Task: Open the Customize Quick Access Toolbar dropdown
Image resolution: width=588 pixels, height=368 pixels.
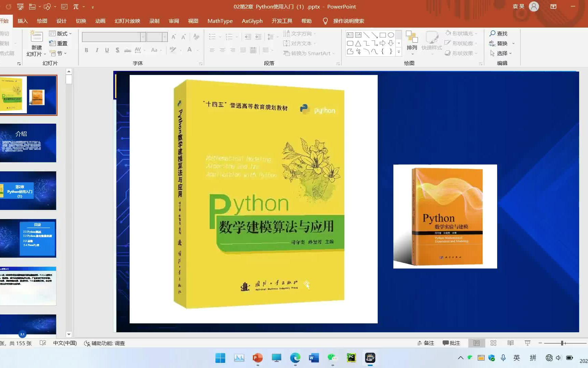Action: pyautogui.click(x=93, y=6)
